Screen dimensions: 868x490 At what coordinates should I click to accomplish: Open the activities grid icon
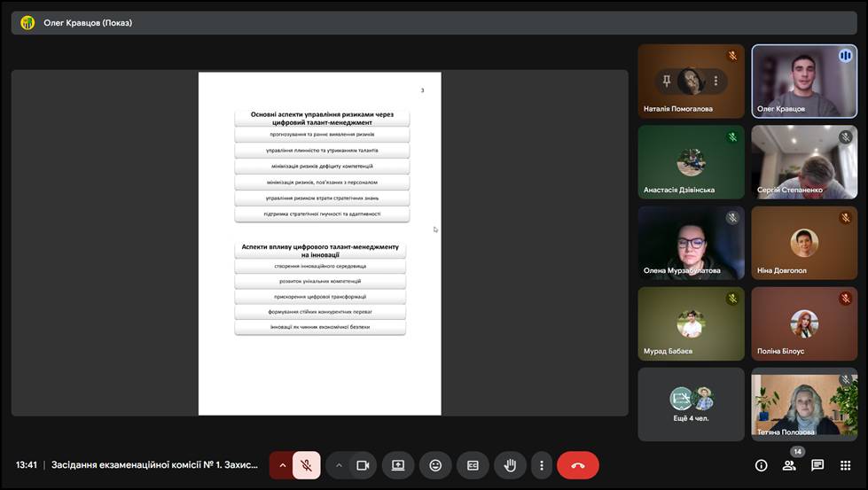(x=845, y=465)
